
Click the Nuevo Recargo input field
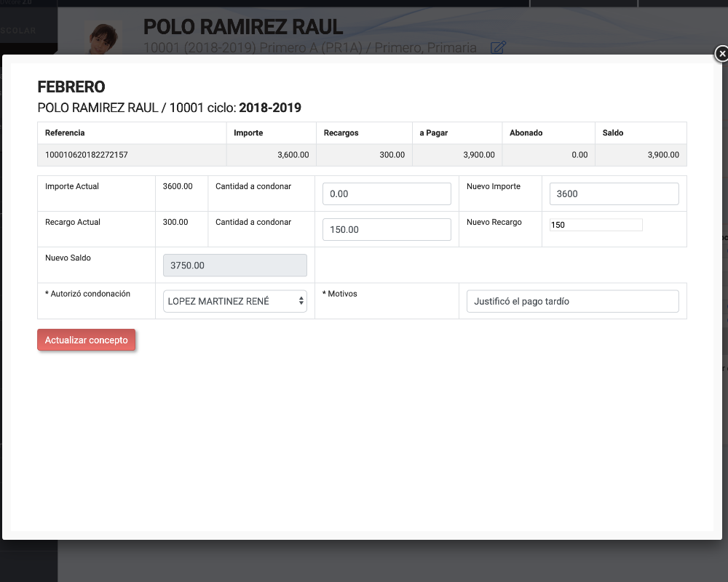[x=596, y=225]
